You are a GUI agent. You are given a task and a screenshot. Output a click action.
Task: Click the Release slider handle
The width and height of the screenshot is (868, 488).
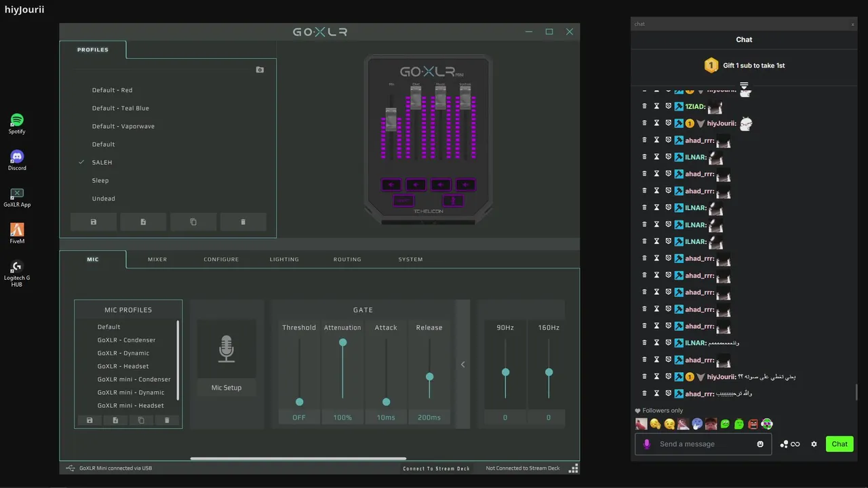pos(429,376)
